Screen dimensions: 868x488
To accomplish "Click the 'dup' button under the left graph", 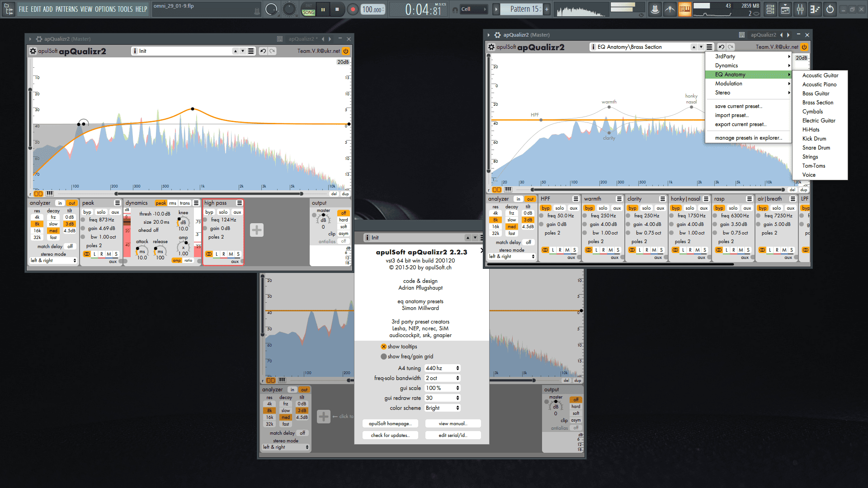I will 345,194.
